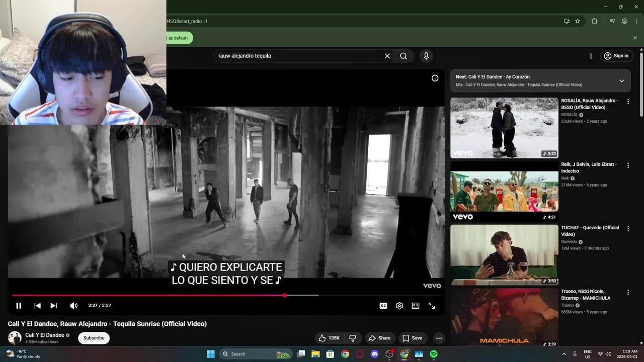Image resolution: width=644 pixels, height=362 pixels.
Task: Dismiss the green infobar with its X
Action: pyautogui.click(x=635, y=38)
